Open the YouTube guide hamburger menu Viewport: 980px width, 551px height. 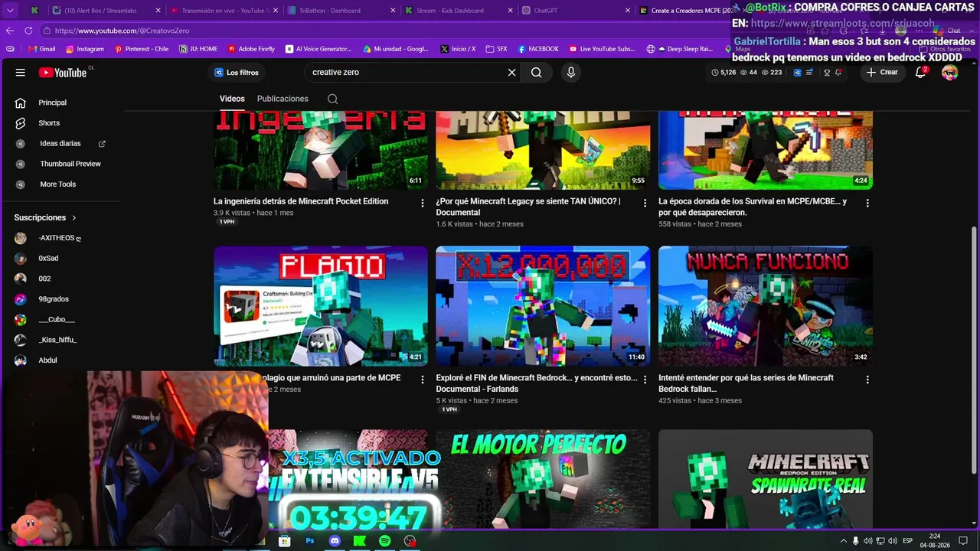[x=21, y=73]
